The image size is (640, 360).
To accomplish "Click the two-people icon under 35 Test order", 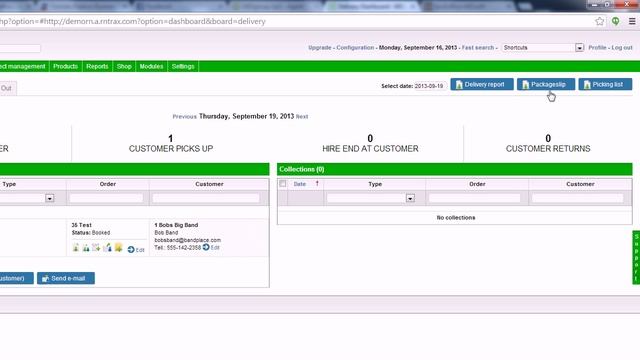I will pyautogui.click(x=86, y=248).
